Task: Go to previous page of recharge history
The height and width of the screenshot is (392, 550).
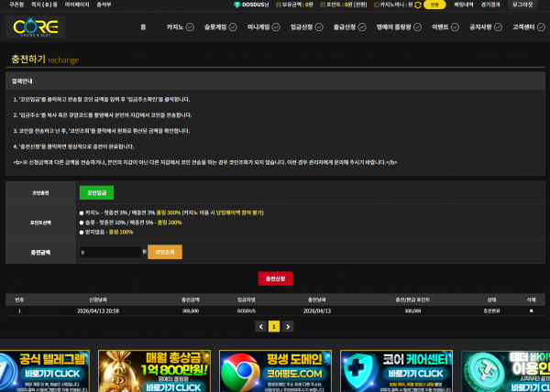Action: [260, 325]
